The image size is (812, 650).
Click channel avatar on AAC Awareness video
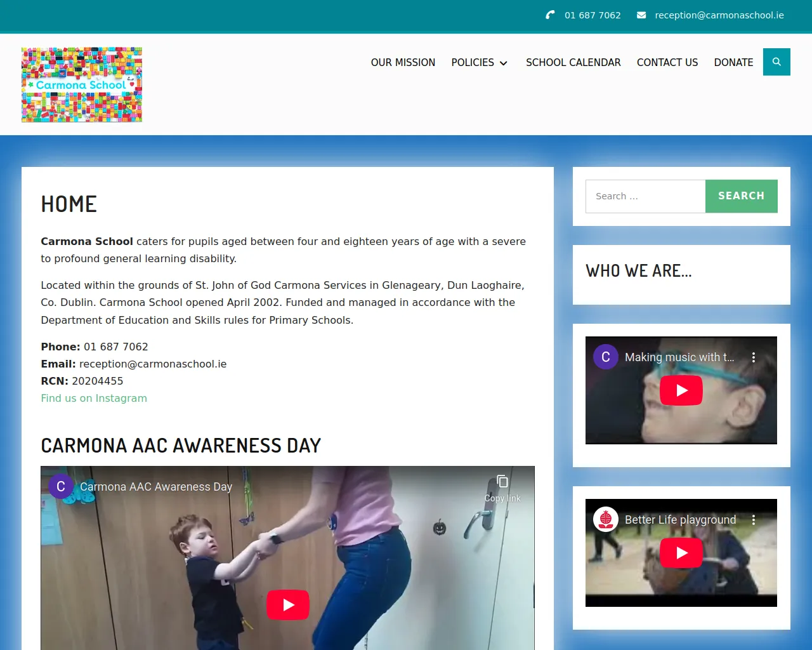coord(61,487)
